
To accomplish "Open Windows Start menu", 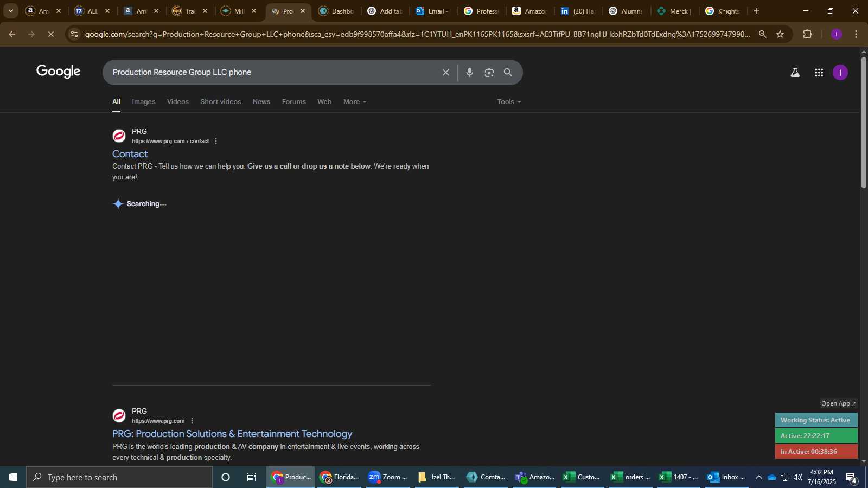I will (x=13, y=477).
